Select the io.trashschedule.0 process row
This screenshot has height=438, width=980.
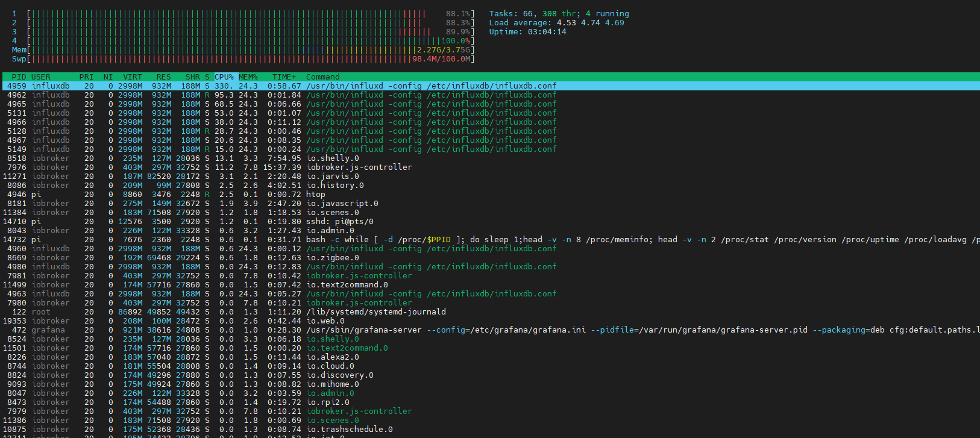click(x=350, y=429)
